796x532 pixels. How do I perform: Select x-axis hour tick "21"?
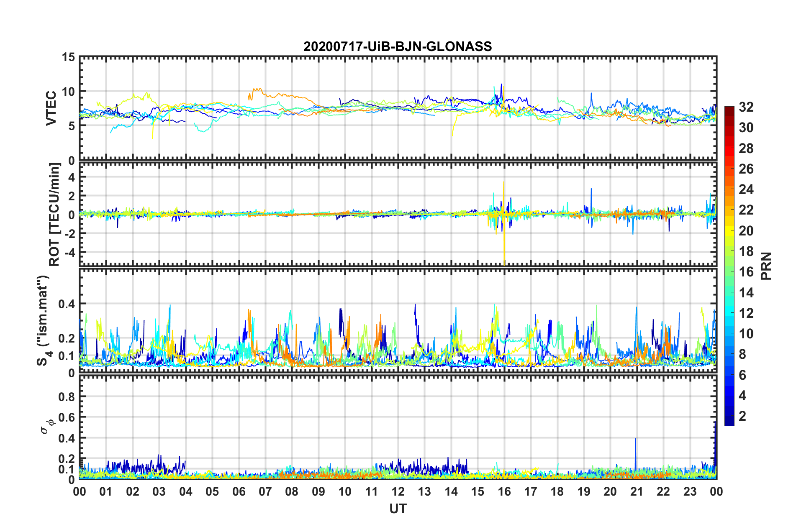(637, 491)
